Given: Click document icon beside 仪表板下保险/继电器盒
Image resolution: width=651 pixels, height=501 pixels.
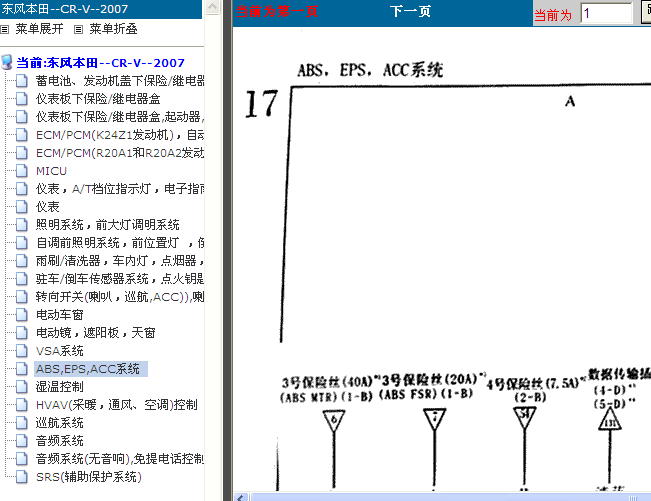Looking at the screenshot, I should tap(22, 99).
